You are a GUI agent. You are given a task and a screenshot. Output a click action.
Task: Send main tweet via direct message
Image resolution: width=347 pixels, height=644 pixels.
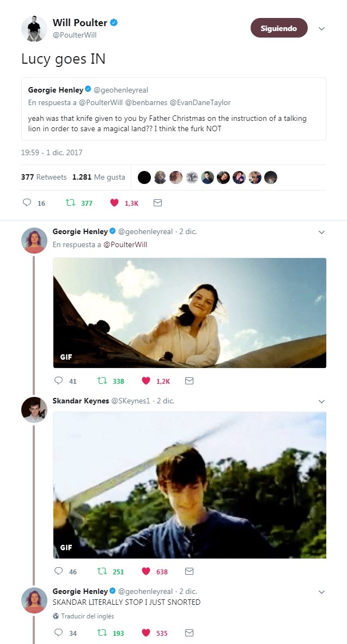coord(157,203)
